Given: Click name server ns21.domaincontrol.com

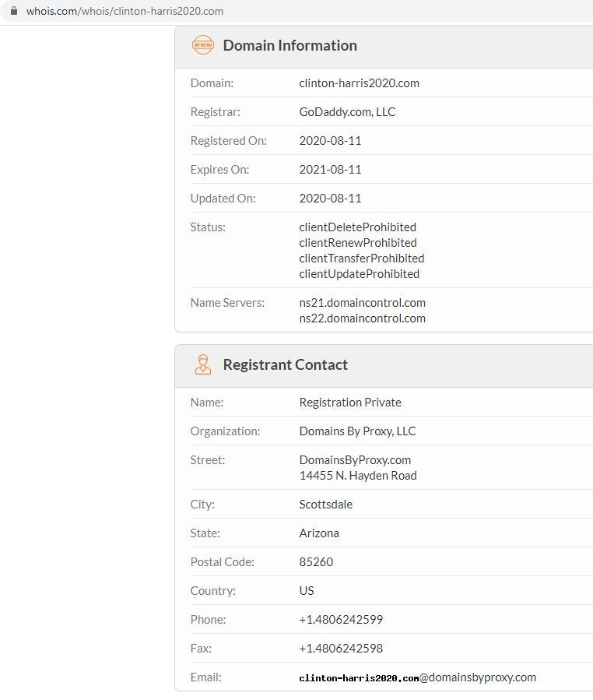Looking at the screenshot, I should (x=363, y=303).
